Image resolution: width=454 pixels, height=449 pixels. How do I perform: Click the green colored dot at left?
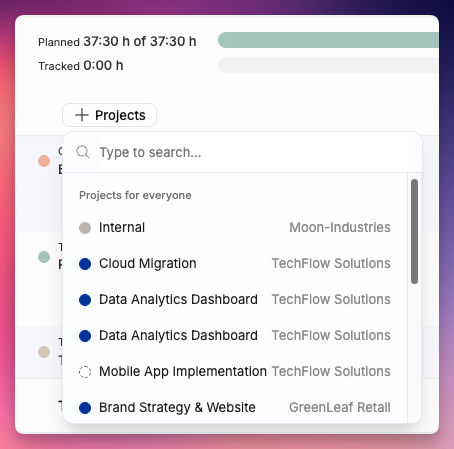[44, 257]
